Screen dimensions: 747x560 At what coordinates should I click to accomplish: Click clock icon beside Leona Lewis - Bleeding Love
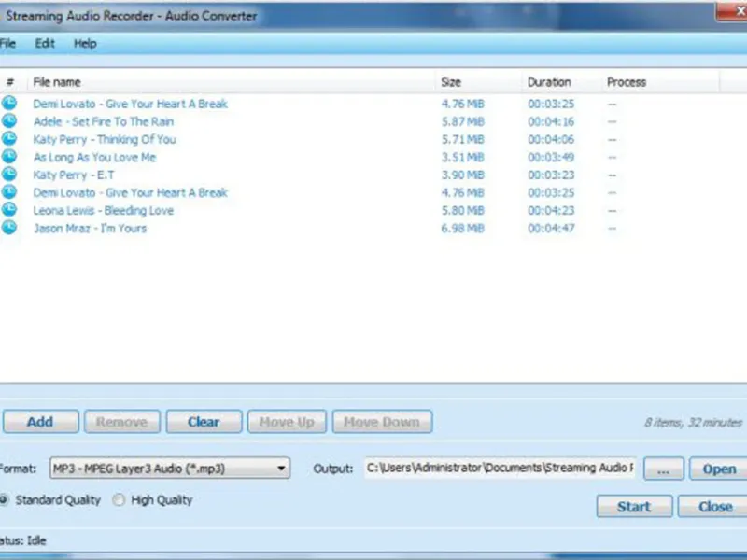9,209
